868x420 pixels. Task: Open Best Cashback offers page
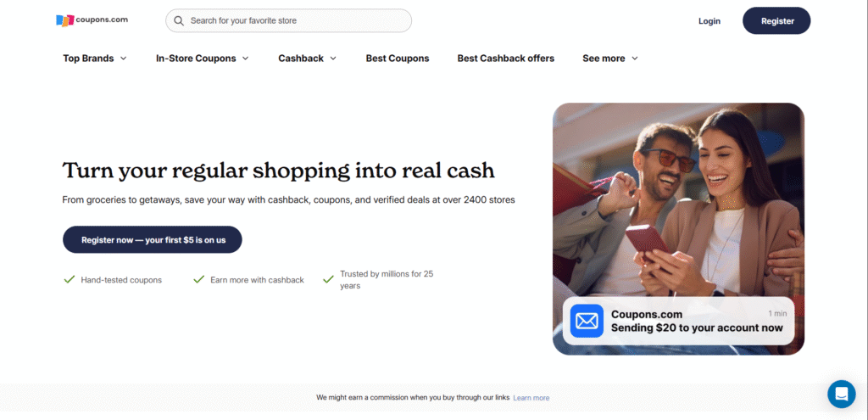[x=506, y=59]
